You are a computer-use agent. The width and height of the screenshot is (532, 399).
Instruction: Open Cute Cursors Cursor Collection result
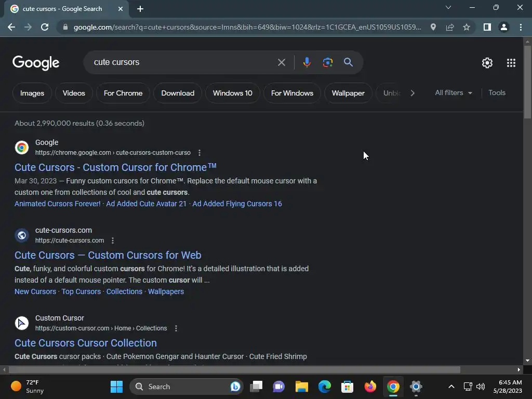click(86, 343)
